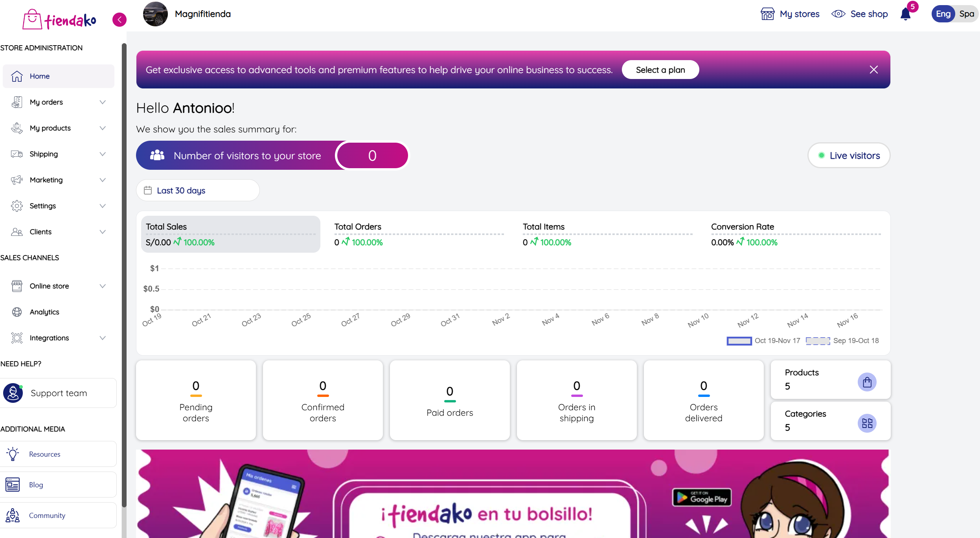Click the My products icon
Image resolution: width=980 pixels, height=538 pixels.
17,128
